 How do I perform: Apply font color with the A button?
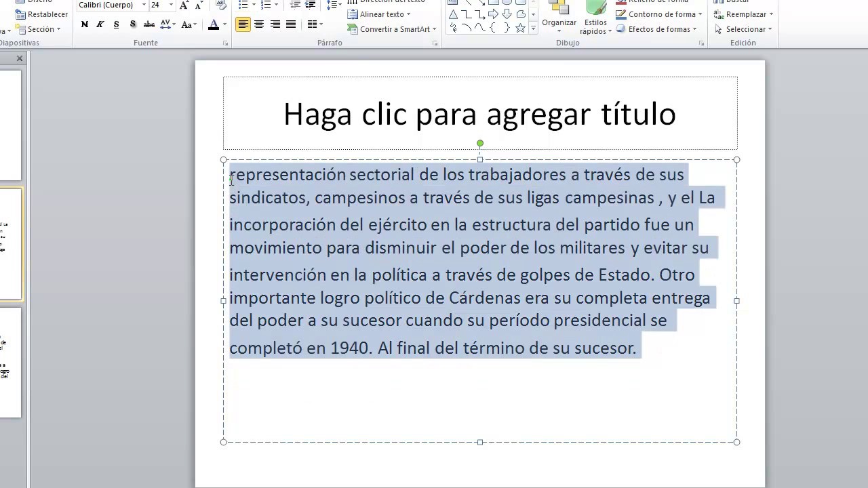tap(214, 24)
